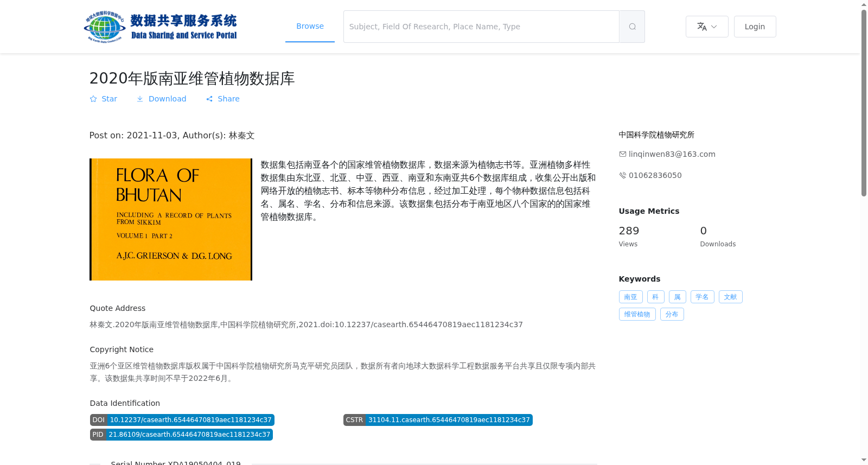The height and width of the screenshot is (465, 868).
Task: Click the Login button
Action: [x=755, y=27]
